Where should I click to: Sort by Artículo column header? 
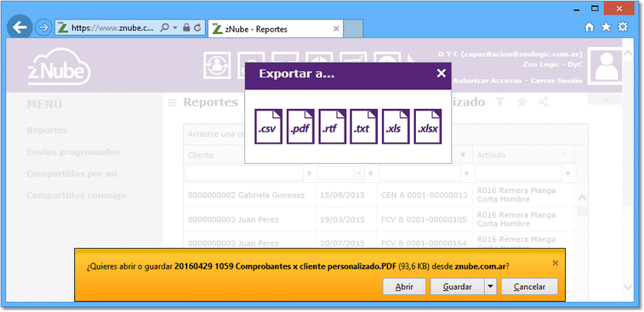491,156
